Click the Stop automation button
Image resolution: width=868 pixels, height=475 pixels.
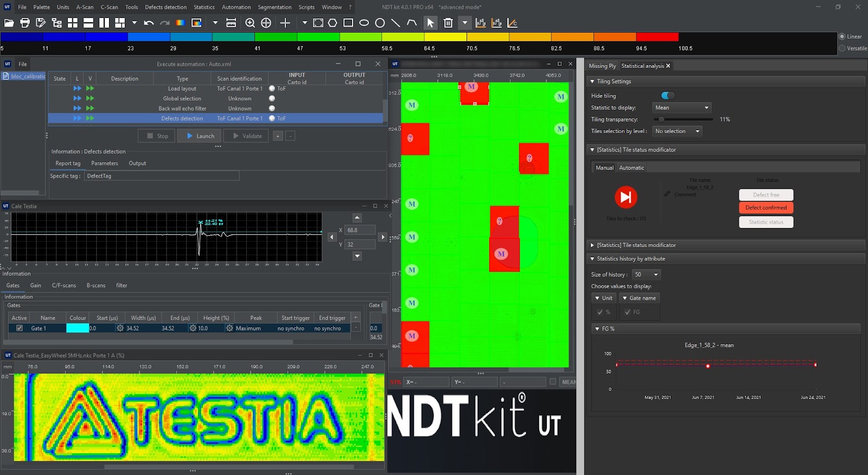(157, 136)
